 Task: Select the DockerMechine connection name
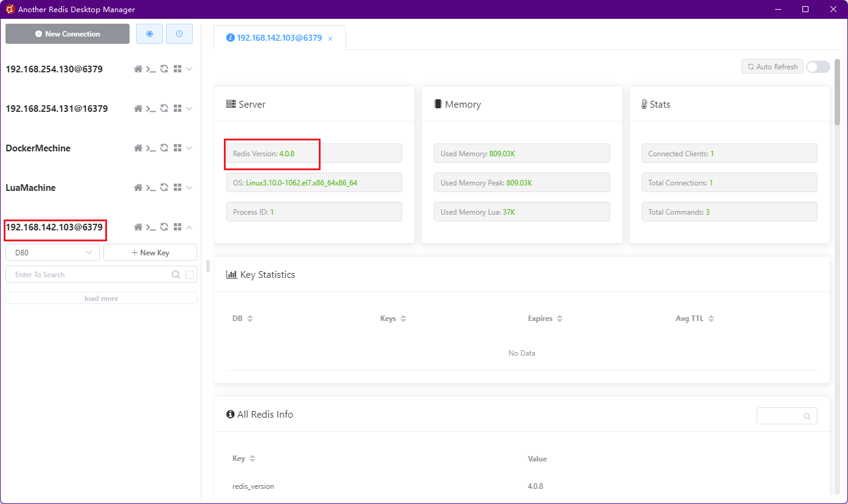pos(38,148)
